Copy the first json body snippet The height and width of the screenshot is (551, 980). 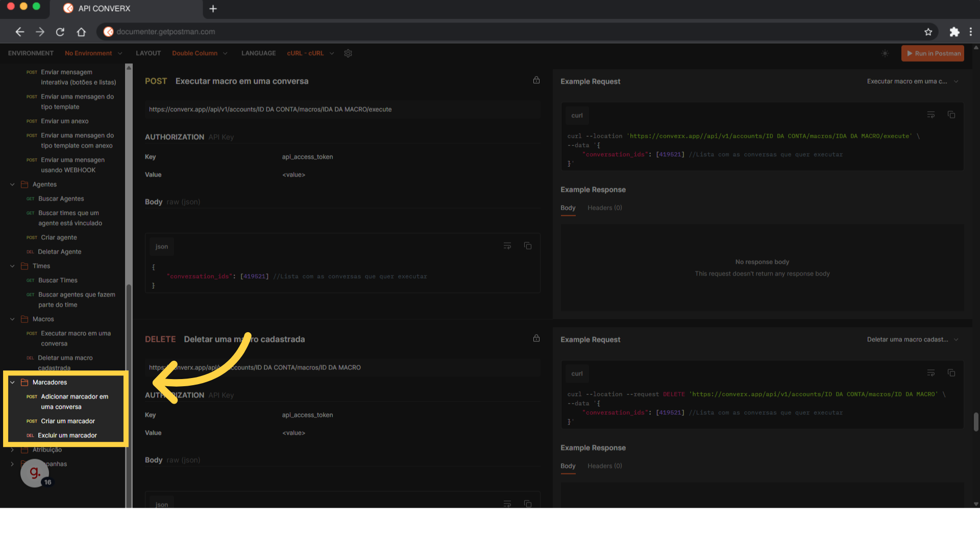click(528, 246)
